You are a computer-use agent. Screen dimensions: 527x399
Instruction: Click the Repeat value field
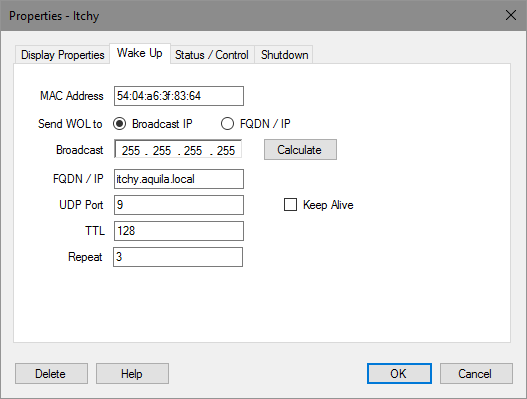(178, 257)
